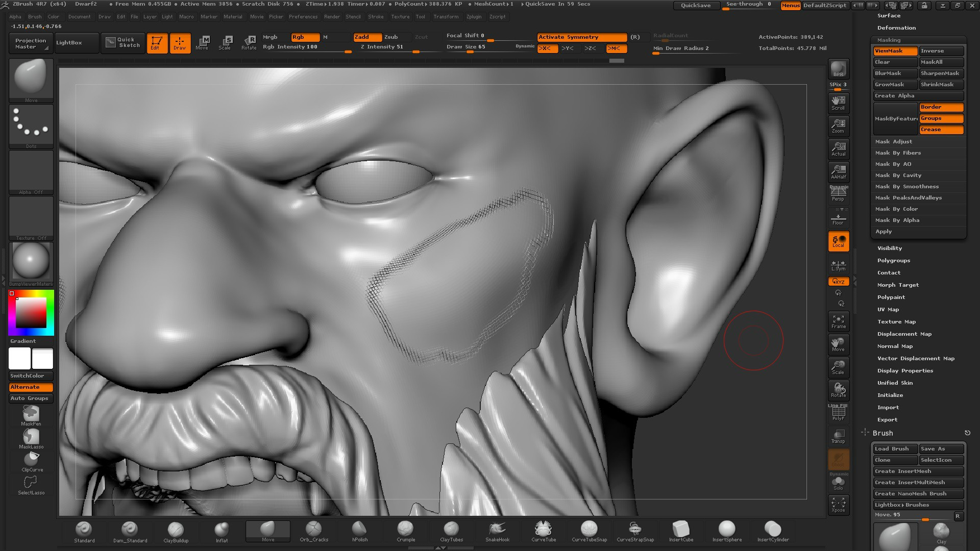Expand the Polygroups subpalette
Screen dimensions: 980x551
[x=893, y=261]
